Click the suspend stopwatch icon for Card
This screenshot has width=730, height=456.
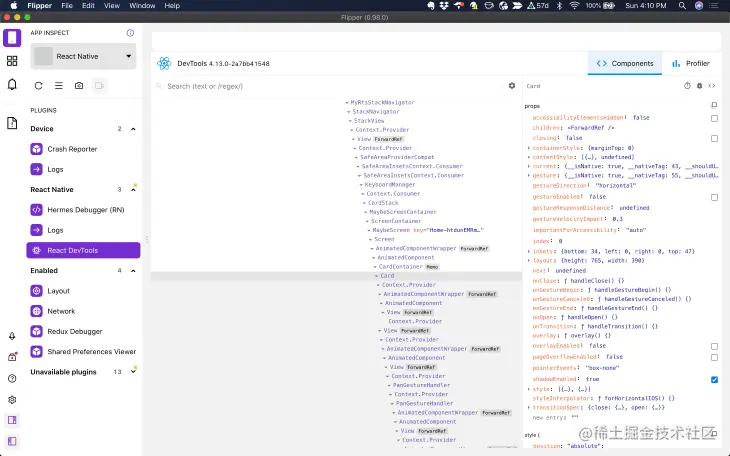687,86
